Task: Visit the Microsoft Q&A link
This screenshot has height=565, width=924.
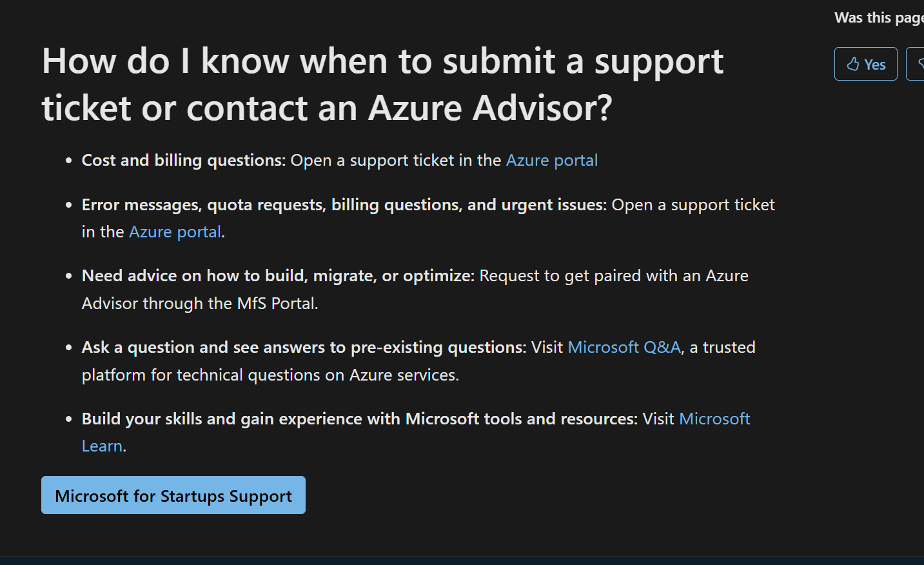Action: (624, 347)
